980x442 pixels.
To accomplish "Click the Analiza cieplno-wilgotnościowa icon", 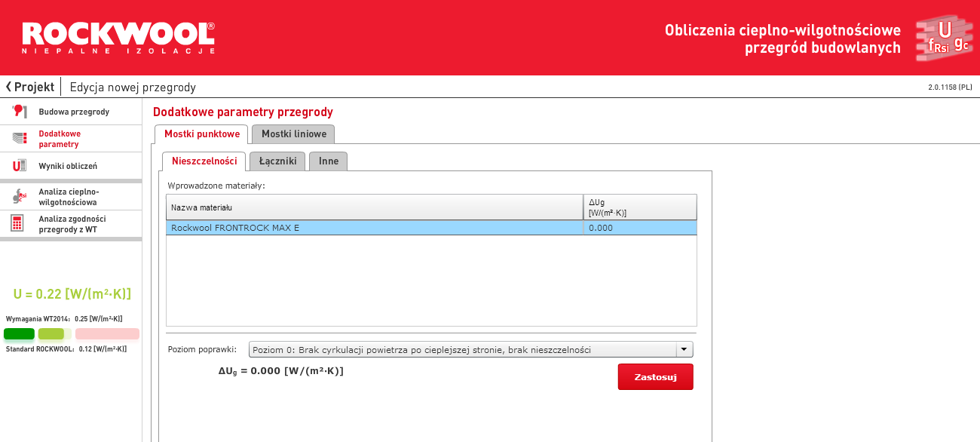I will coord(20,197).
